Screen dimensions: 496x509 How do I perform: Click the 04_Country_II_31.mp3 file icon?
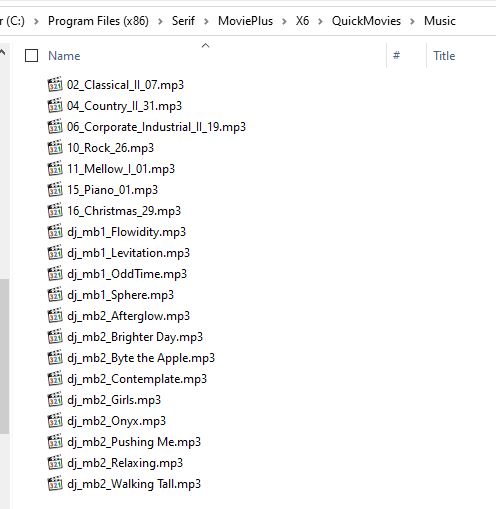(55, 106)
